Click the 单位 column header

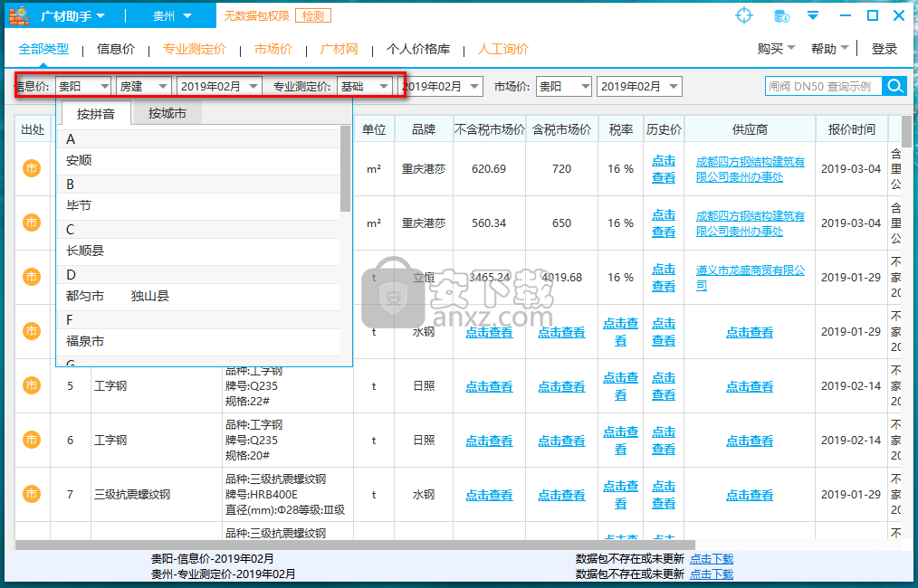(374, 129)
